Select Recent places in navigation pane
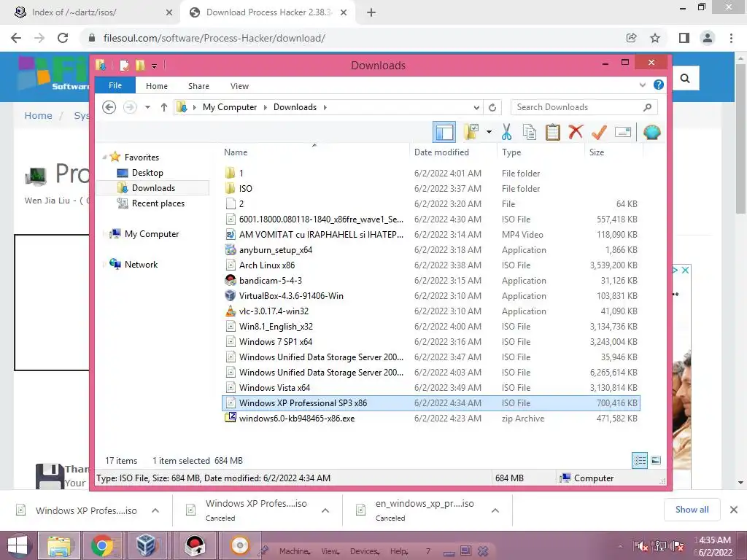Screen dimensions: 747x560 pos(158,203)
